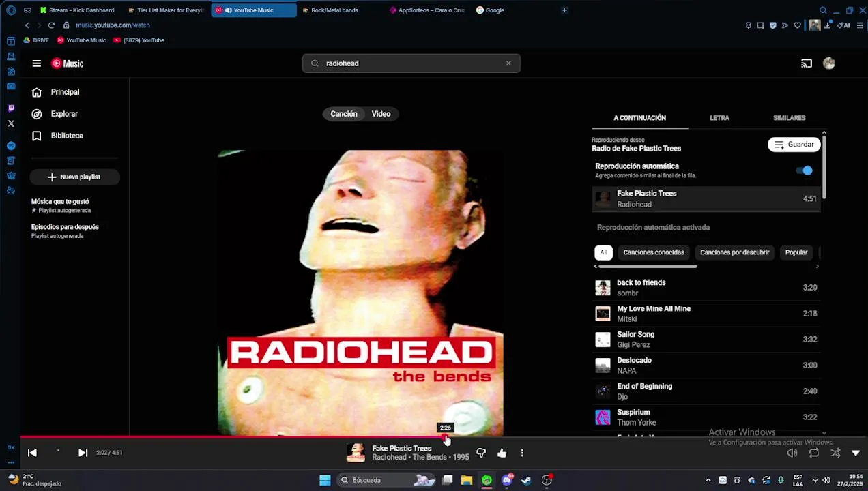Toggle Reproducción automática switch
The width and height of the screenshot is (868, 491).
pos(805,170)
